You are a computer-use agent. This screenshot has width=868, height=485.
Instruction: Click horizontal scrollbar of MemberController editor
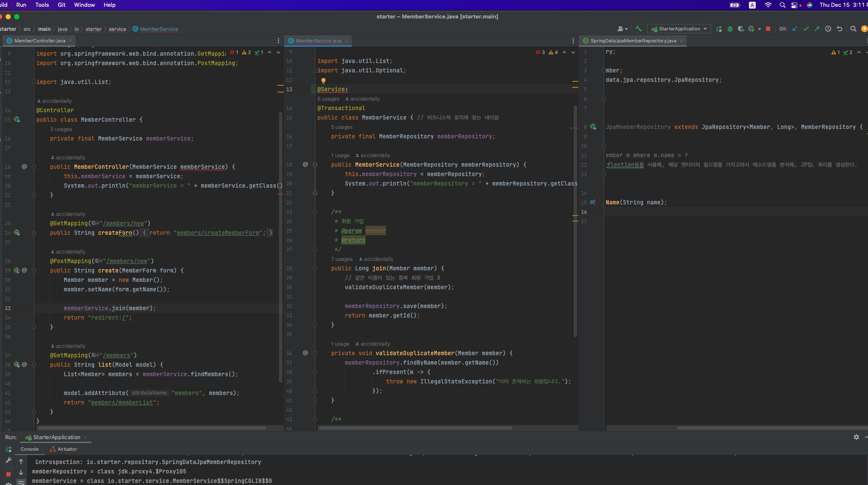pos(152,428)
